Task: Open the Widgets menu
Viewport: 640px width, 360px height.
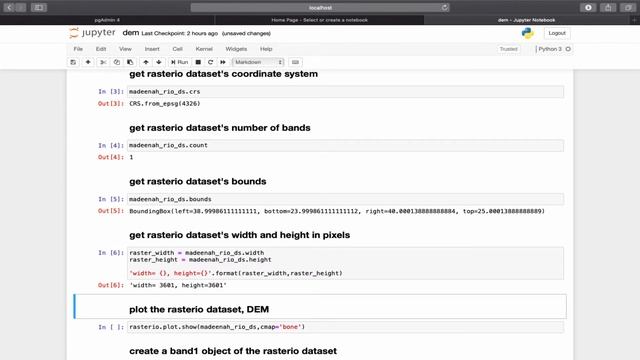Action: pyautogui.click(x=236, y=49)
